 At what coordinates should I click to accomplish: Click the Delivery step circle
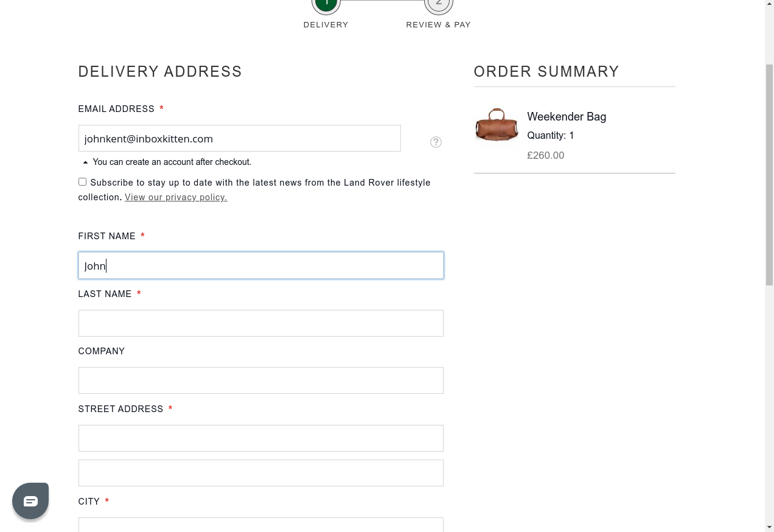point(326,4)
